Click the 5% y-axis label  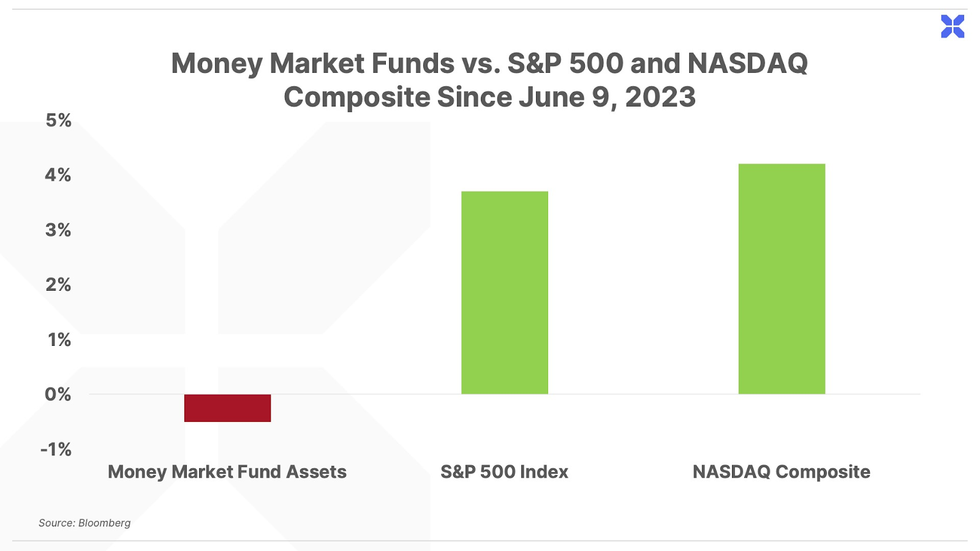pyautogui.click(x=59, y=120)
